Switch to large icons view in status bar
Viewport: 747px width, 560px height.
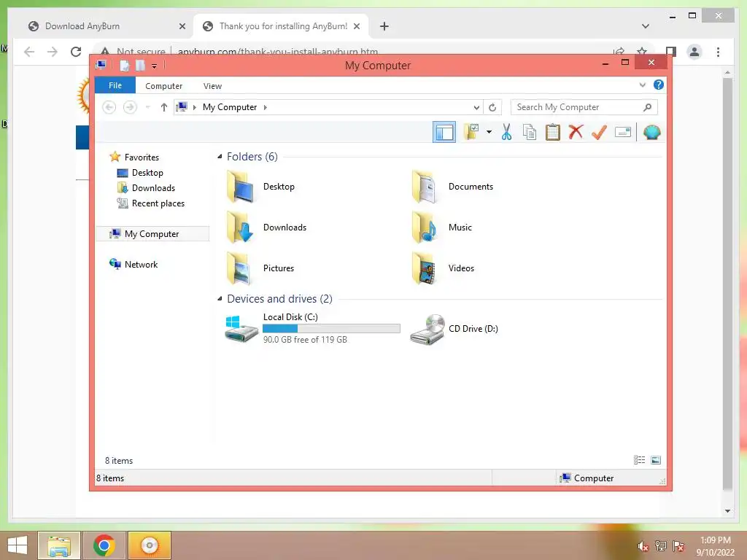656,460
